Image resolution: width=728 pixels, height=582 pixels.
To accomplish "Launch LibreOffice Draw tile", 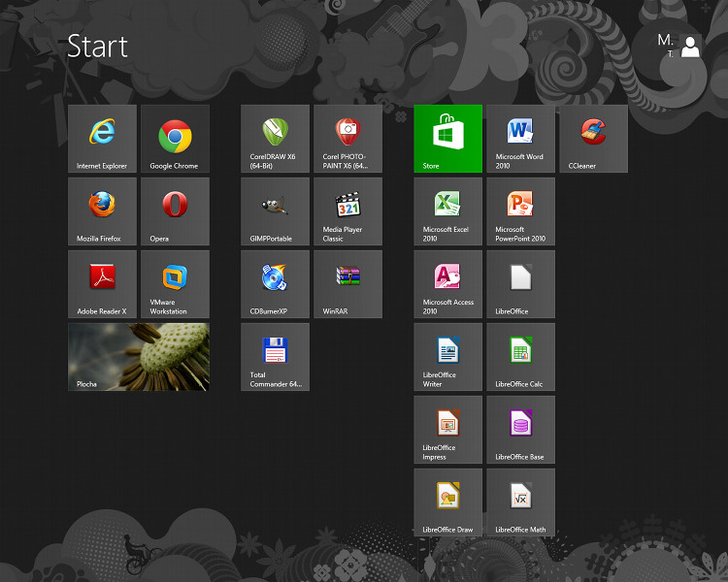I will (x=448, y=502).
